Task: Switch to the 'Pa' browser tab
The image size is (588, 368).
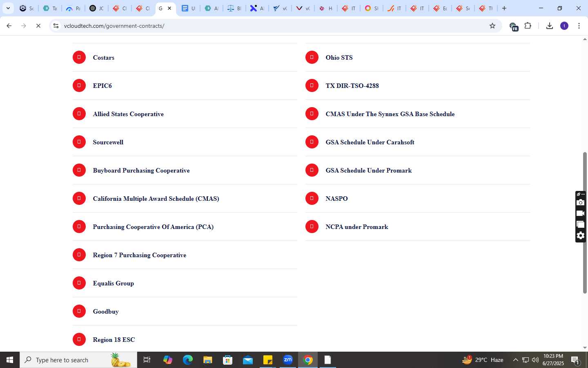Action: [x=73, y=8]
